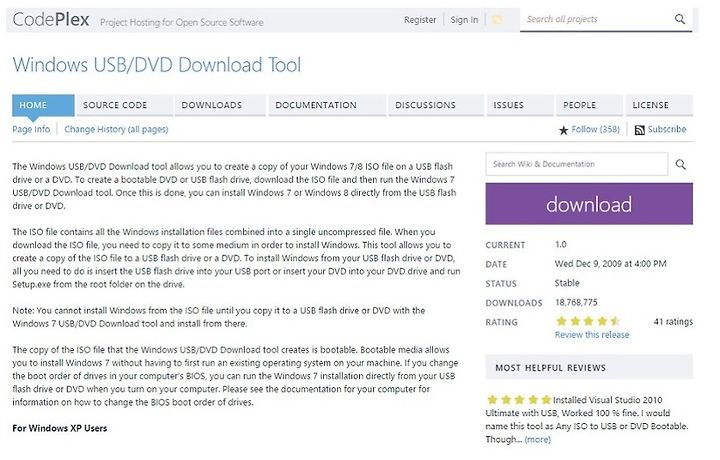Screen dimensions: 720x460
Task: Open the Documentation tab
Action: pos(327,105)
